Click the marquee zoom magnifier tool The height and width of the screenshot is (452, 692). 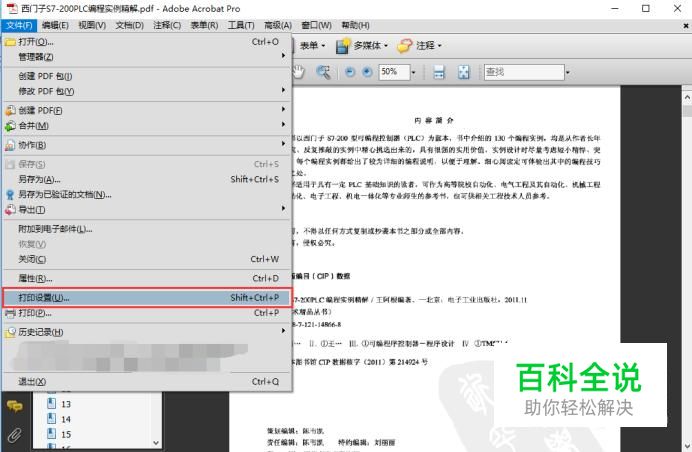324,72
